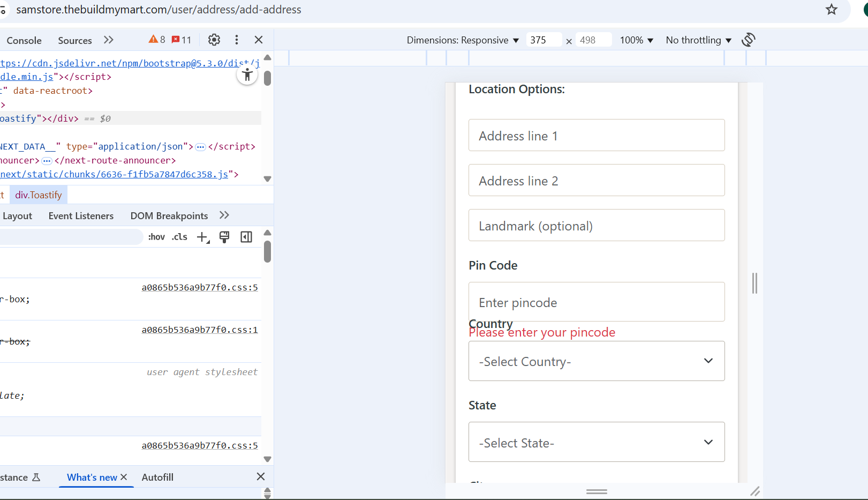Open DOM Breakpoints pane tab

pos(169,215)
